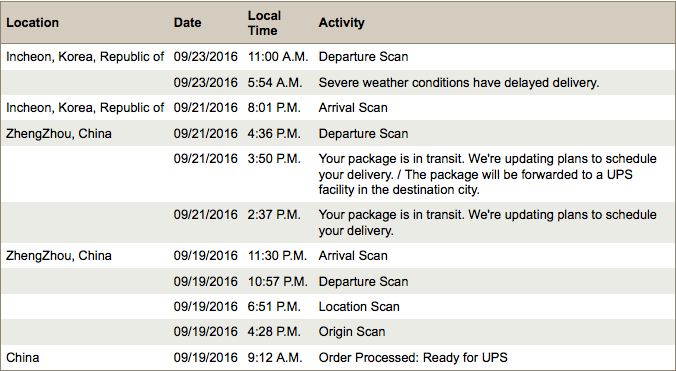Click ZhengZhou, China in the Departure Scan row
The image size is (676, 371).
pos(59,134)
